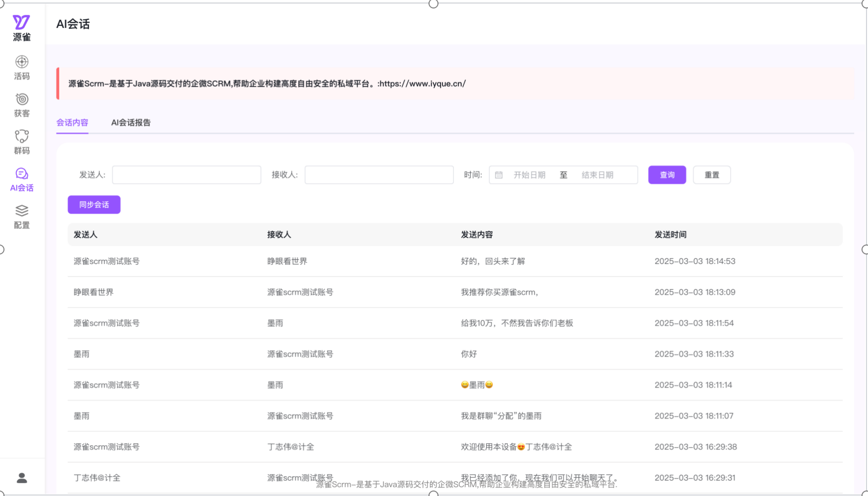This screenshot has width=868, height=496.
Task: Switch to the 会话内容 tab
Action: [72, 123]
